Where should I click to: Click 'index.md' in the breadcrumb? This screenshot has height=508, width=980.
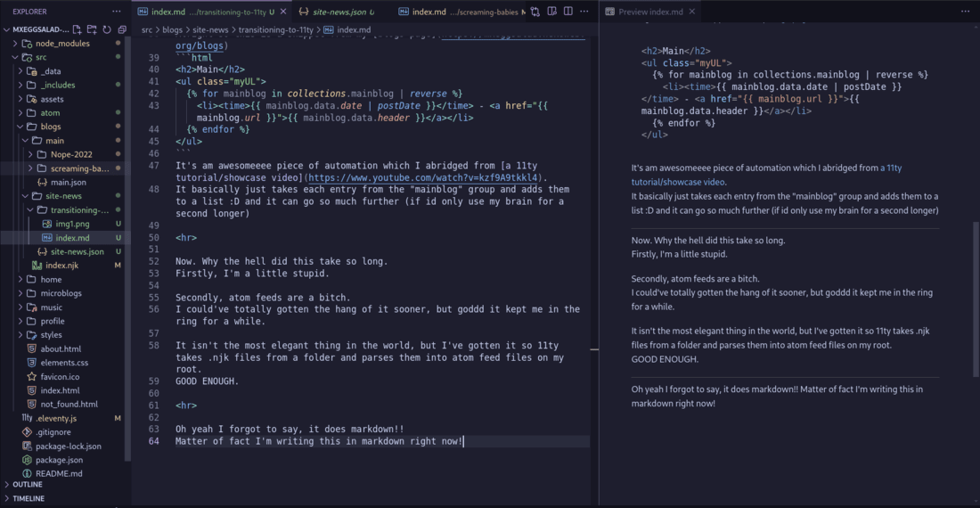point(347,29)
